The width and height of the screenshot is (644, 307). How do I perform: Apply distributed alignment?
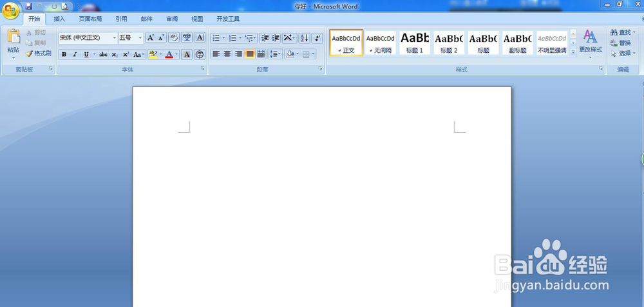tap(261, 54)
